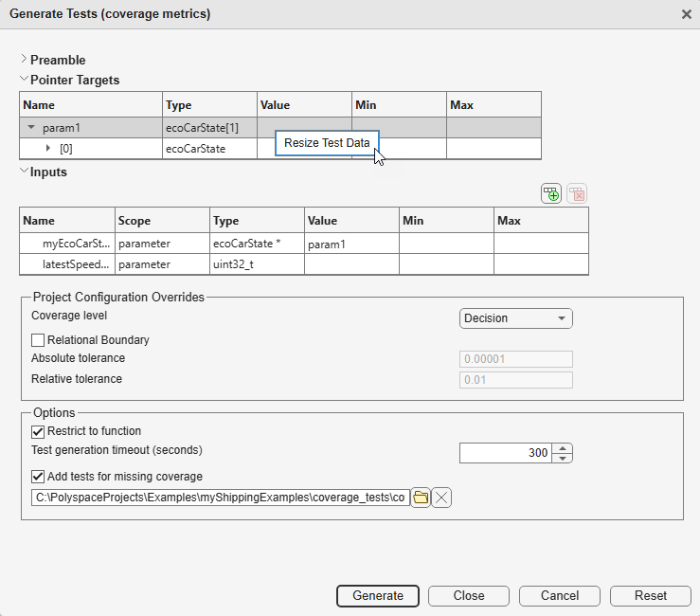Viewport: 700px width, 616px height.
Task: Collapse the param1 tree row
Action: (31, 127)
